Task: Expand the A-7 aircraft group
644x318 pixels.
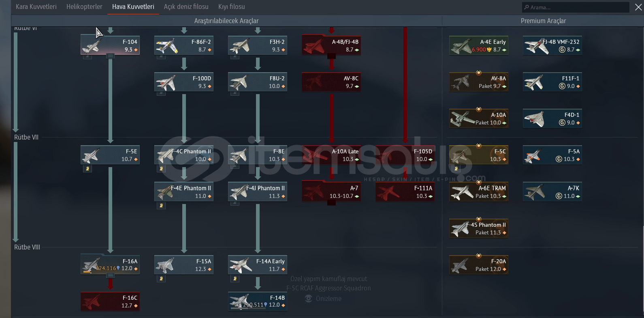Action: [x=331, y=202]
